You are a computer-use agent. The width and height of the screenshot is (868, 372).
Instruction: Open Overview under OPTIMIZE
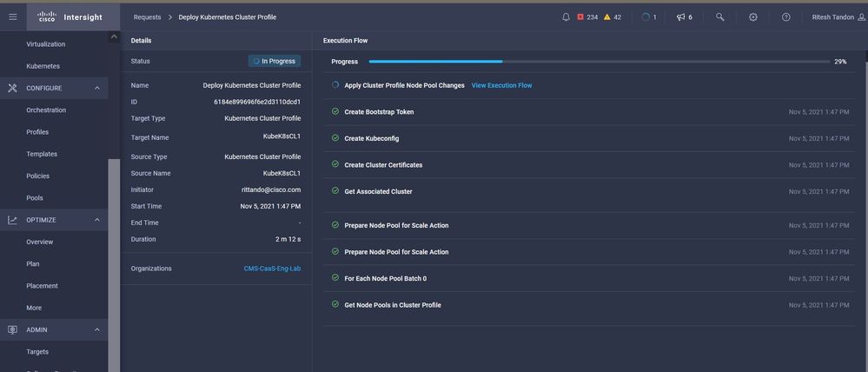40,242
